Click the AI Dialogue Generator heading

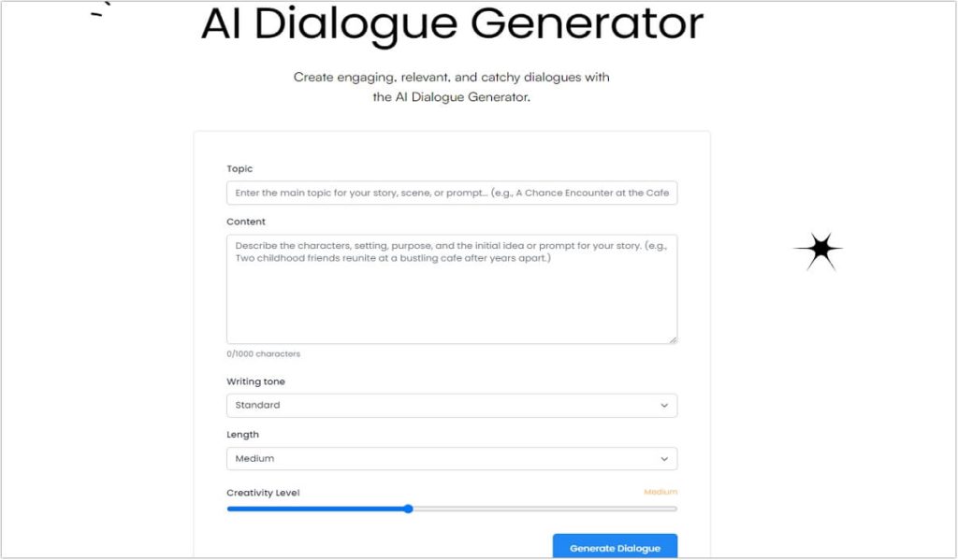click(x=450, y=25)
